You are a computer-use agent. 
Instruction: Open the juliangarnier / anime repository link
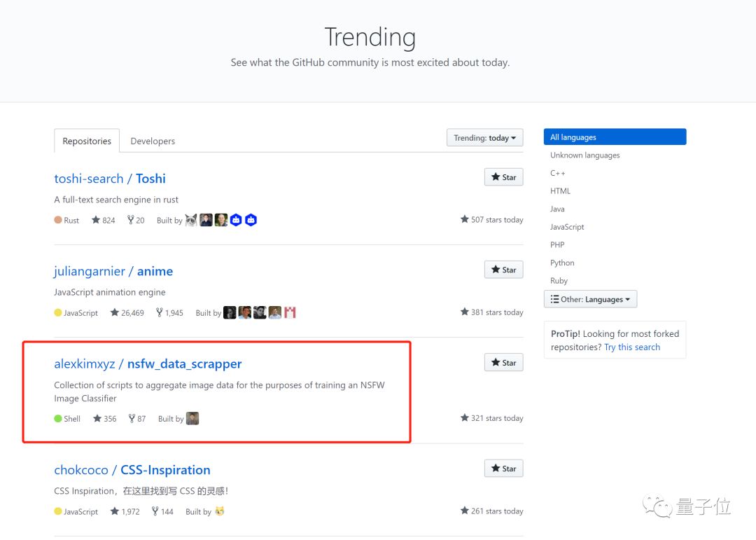[113, 271]
